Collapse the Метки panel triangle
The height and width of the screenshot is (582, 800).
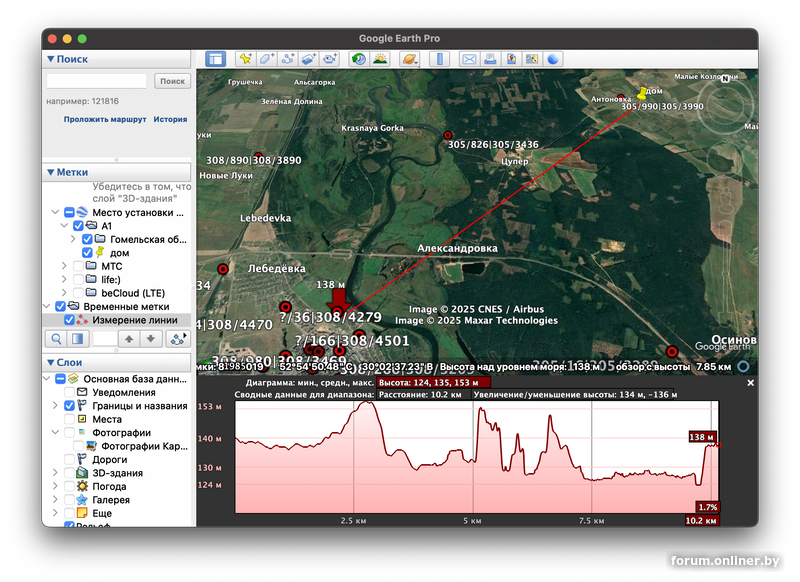click(51, 172)
